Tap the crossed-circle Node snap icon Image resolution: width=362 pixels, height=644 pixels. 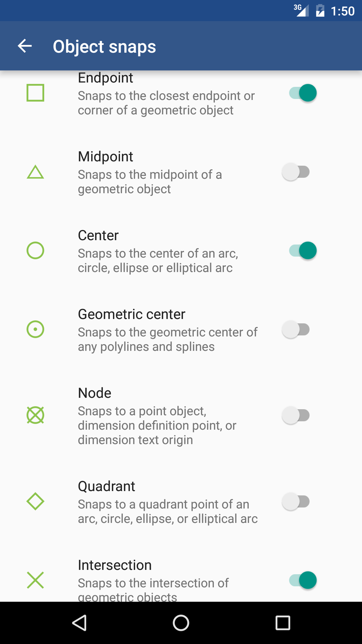(35, 415)
